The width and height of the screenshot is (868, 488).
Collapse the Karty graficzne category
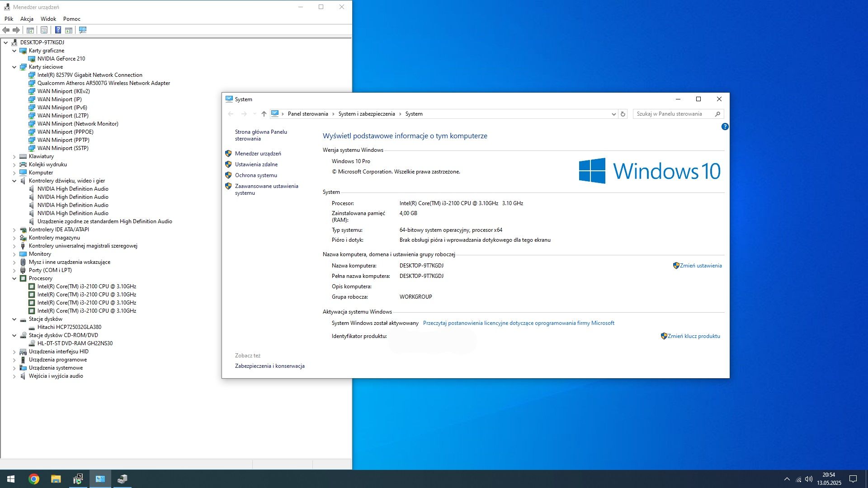(14, 51)
